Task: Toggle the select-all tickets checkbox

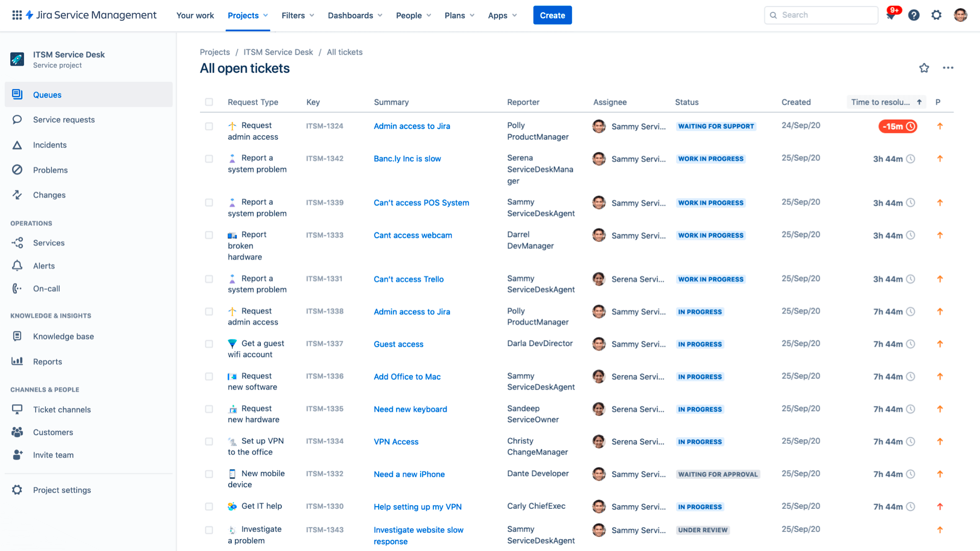Action: 209,101
